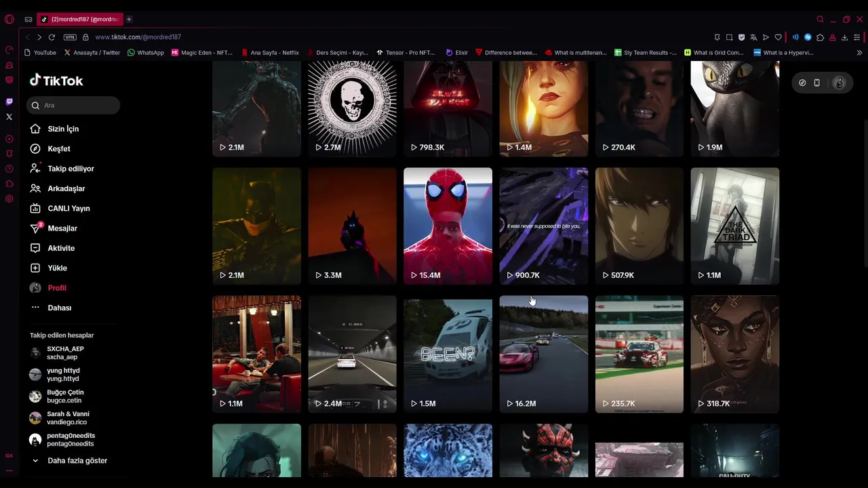Open Dahası more menu

(x=50, y=308)
